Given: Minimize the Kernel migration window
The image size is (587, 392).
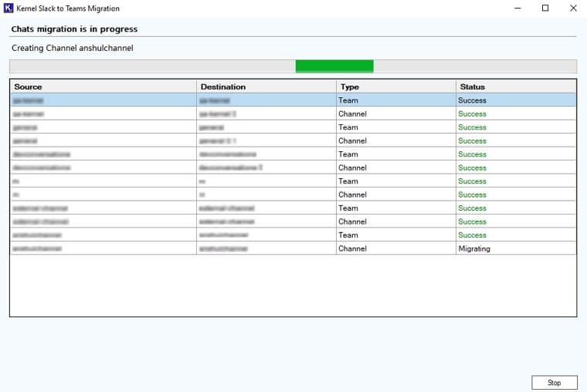Looking at the screenshot, I should [517, 8].
